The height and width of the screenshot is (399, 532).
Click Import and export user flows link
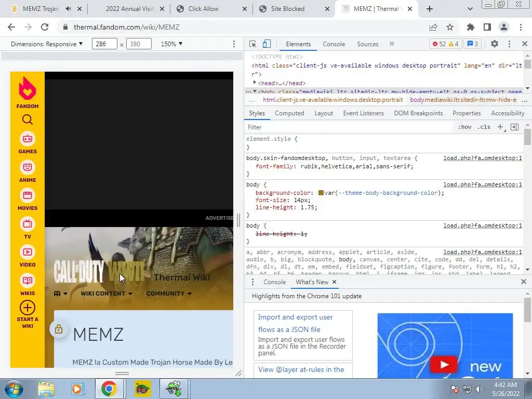pyautogui.click(x=295, y=323)
